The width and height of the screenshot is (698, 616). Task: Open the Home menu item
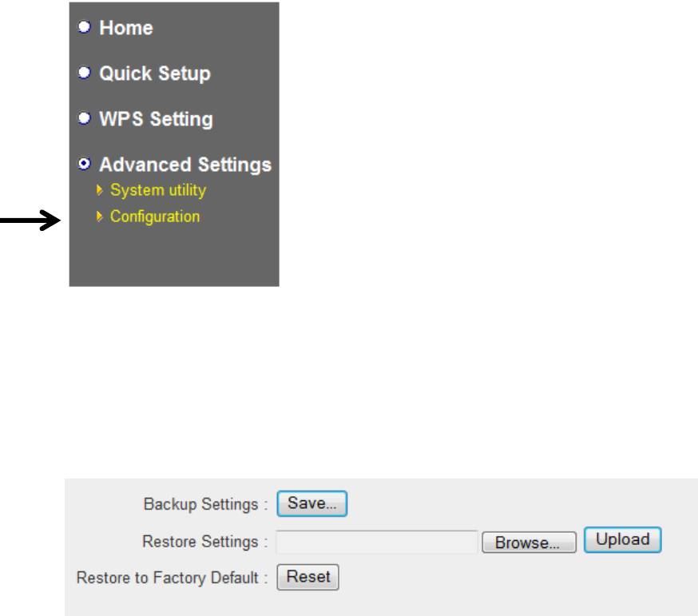[126, 28]
